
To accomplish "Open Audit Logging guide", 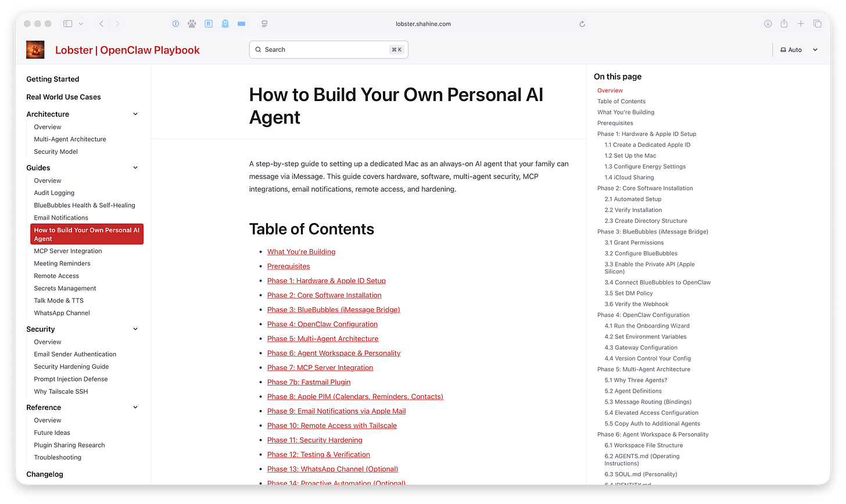I will pyautogui.click(x=54, y=193).
